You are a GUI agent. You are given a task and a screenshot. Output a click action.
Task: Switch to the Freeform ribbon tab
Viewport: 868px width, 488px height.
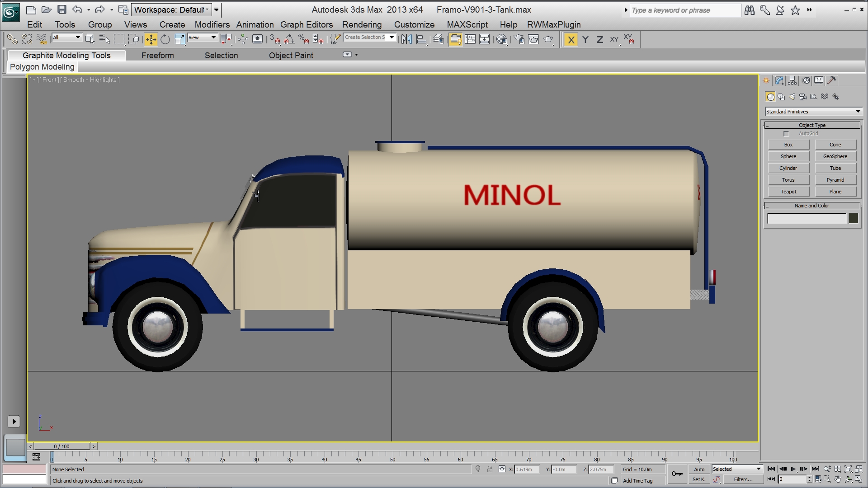[157, 56]
